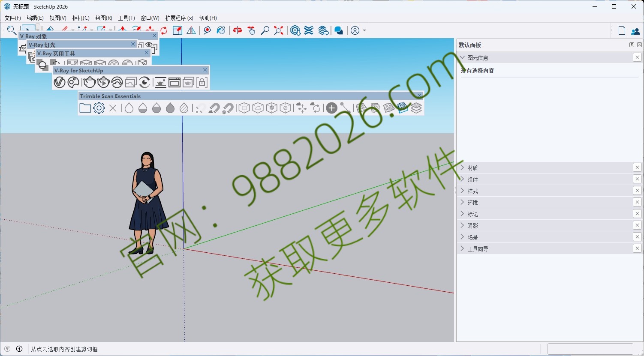Collapse the 图元信息 panel
Screen dimensions: 644x356
462,57
